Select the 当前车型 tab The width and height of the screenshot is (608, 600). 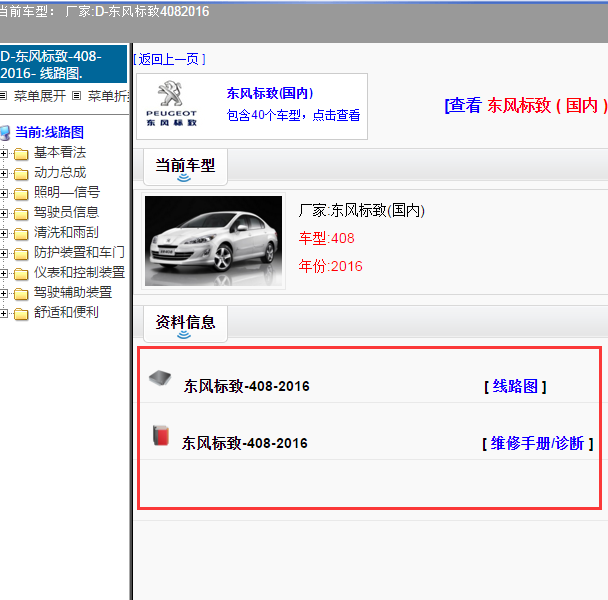click(x=185, y=167)
